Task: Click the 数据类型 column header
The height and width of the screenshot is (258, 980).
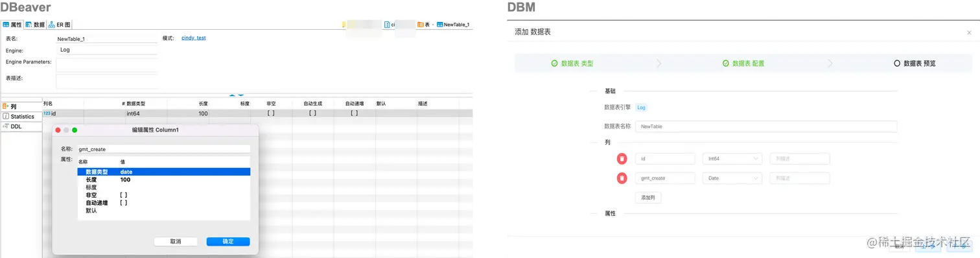Action: (136, 104)
